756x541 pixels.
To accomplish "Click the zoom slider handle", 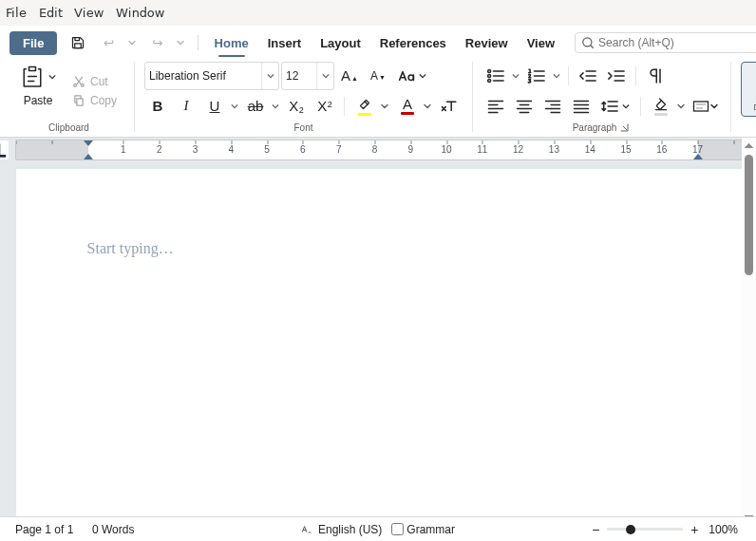I will [631, 530].
